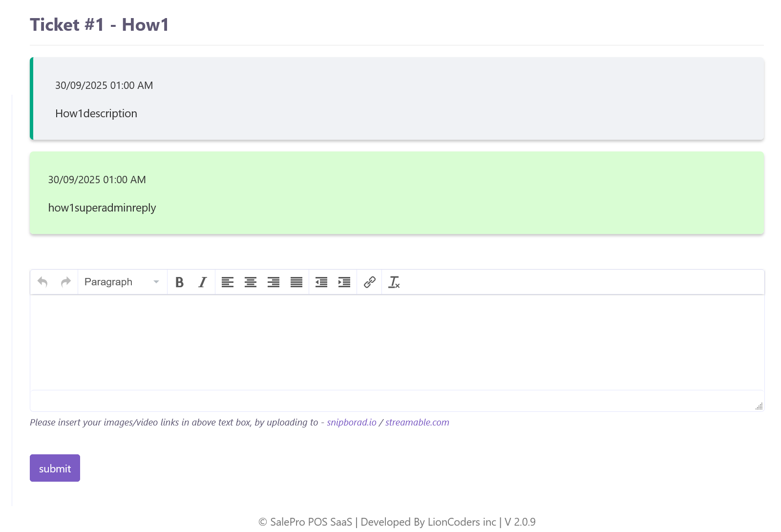Open the Paragraph format dropdown
The width and height of the screenshot is (781, 532).
[122, 282]
